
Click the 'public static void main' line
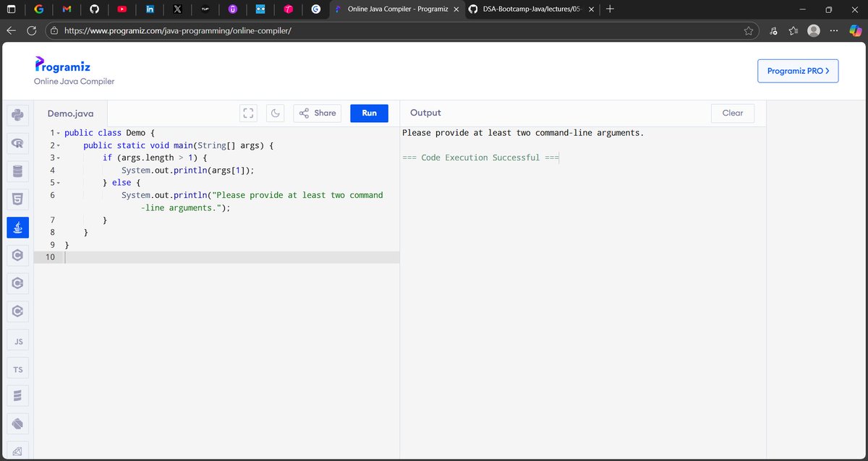pos(178,146)
